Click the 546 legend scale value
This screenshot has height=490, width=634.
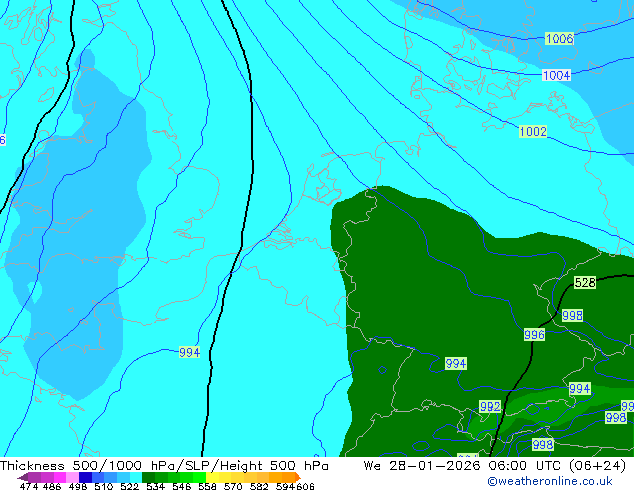[182, 486]
